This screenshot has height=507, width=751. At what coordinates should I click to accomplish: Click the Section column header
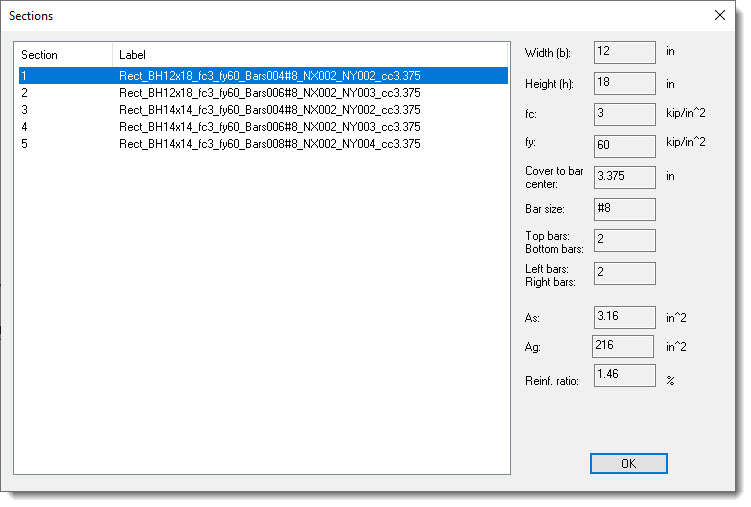[x=64, y=54]
